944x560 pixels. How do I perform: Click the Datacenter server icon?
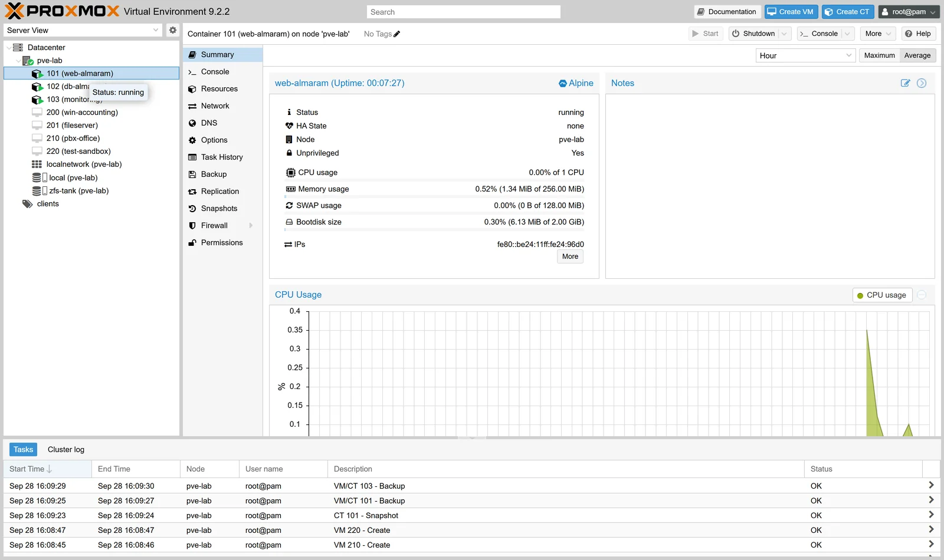coord(18,47)
